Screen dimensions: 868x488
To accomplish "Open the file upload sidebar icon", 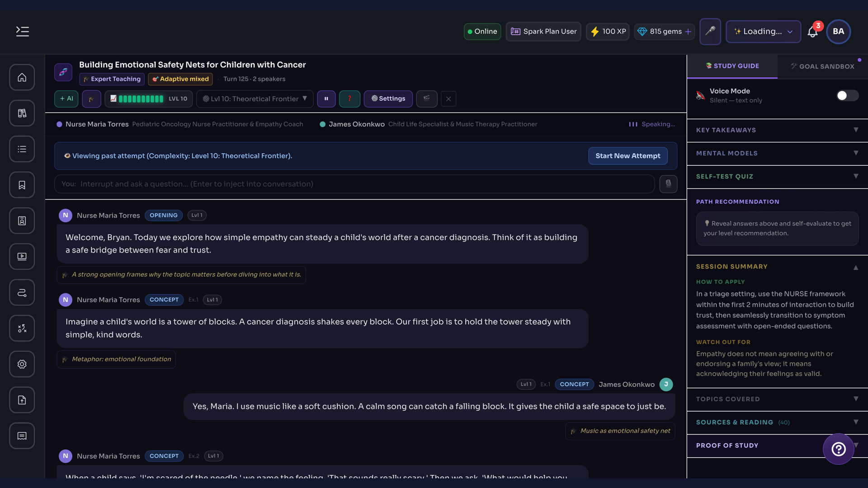I will tap(22, 400).
